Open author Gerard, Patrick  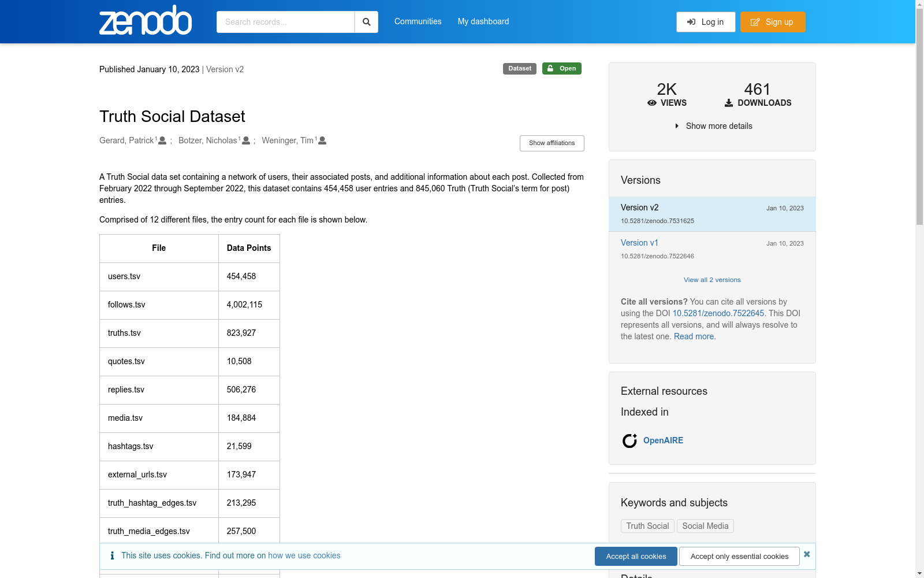(126, 140)
